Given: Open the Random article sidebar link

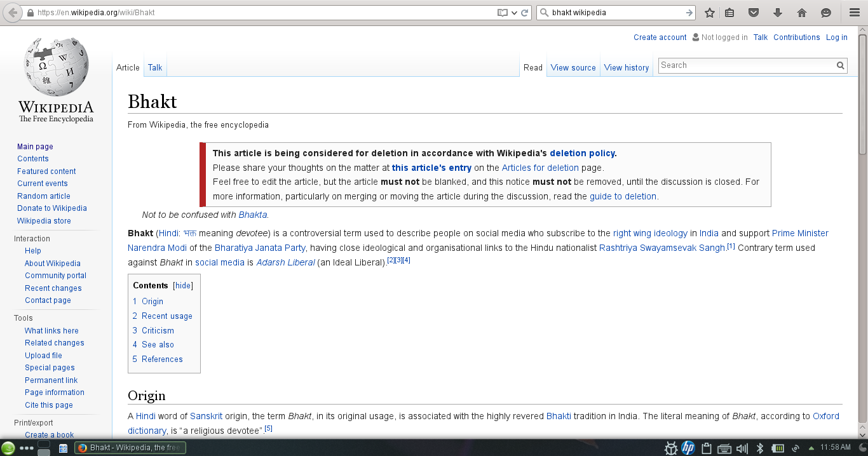Looking at the screenshot, I should (44, 196).
